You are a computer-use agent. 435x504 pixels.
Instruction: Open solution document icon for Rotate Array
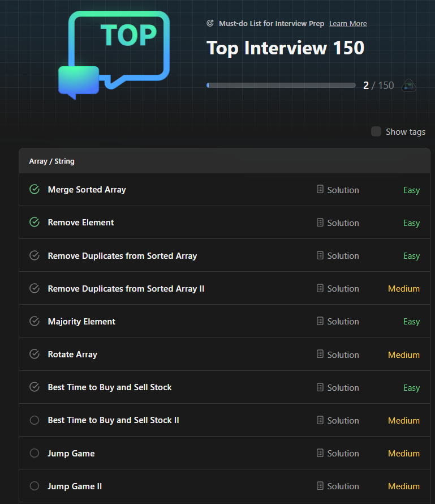[x=320, y=354]
